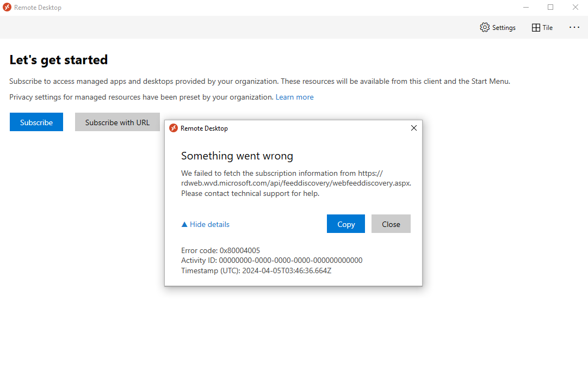Click the Remote Desktop app icon in title bar
The image size is (588, 375).
coord(7,7)
